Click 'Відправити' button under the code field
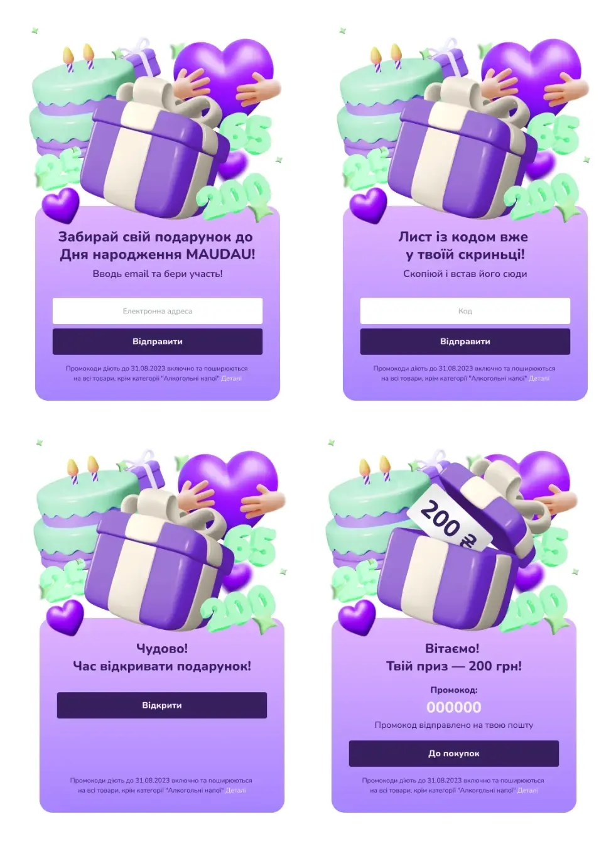This screenshot has height=851, width=616. tap(465, 342)
